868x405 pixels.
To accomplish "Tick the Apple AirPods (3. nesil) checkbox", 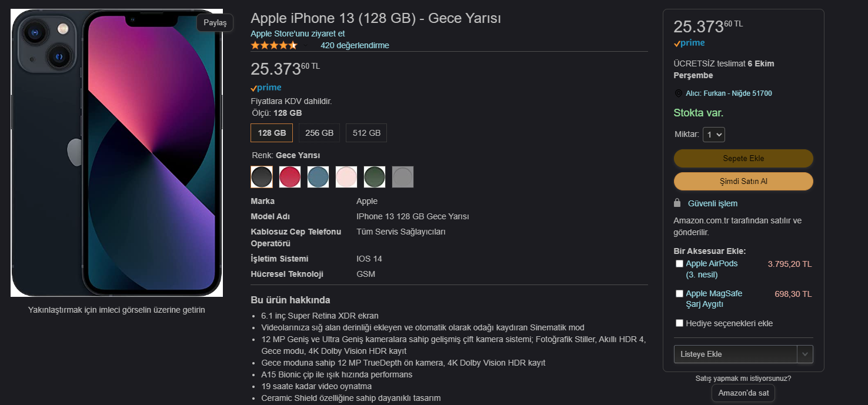I will (x=679, y=264).
